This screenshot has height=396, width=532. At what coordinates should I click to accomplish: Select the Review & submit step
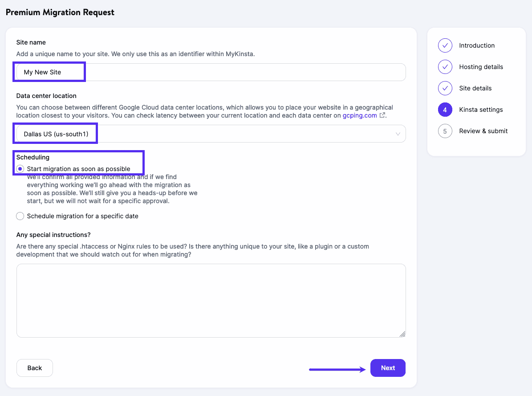point(483,131)
